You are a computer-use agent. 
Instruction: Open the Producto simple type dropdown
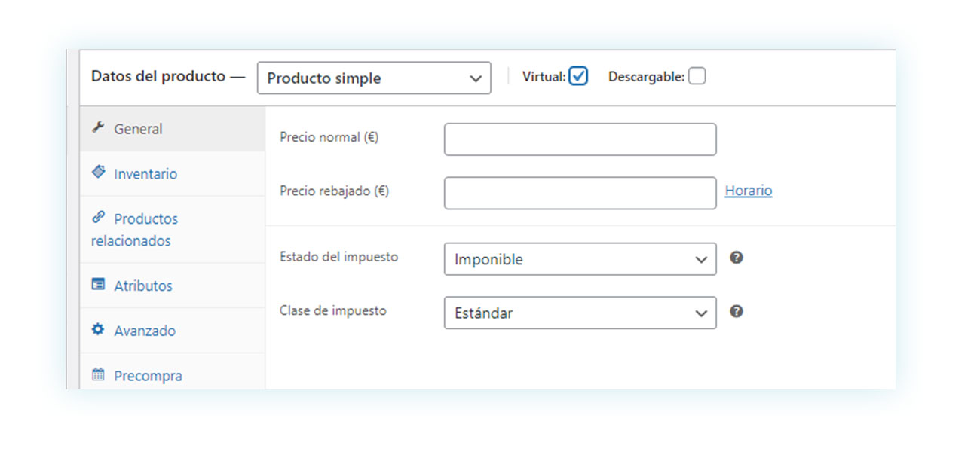374,78
